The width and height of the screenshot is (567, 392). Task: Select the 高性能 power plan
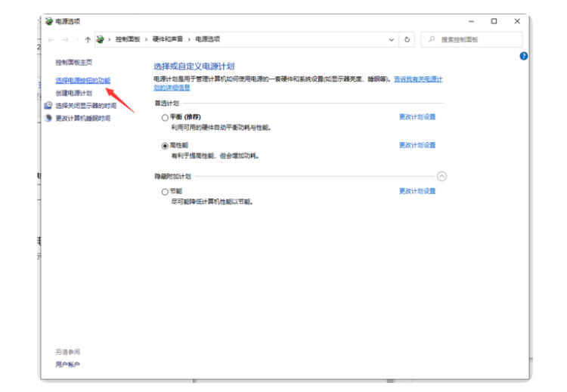click(x=165, y=145)
